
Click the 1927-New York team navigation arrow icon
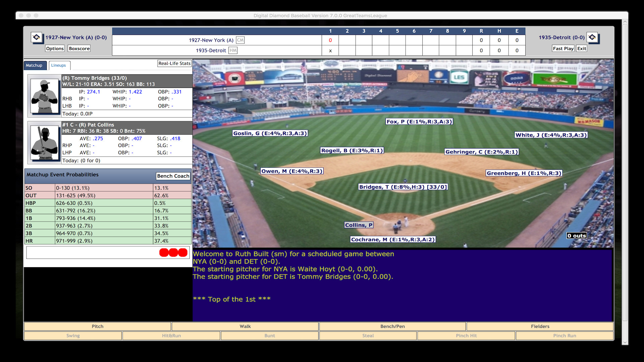pos(37,37)
